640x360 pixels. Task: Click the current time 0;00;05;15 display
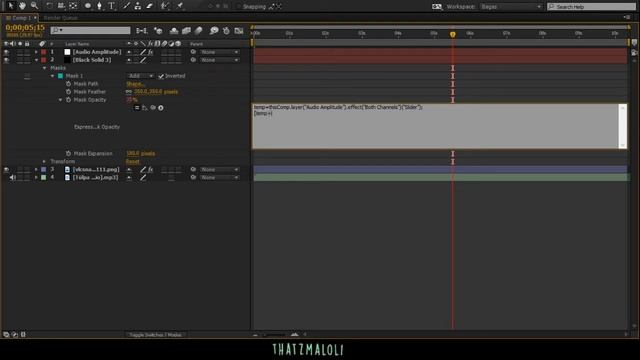pos(25,27)
